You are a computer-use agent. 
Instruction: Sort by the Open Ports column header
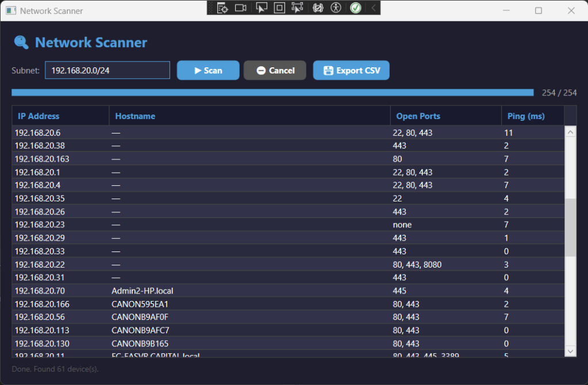(x=445, y=116)
